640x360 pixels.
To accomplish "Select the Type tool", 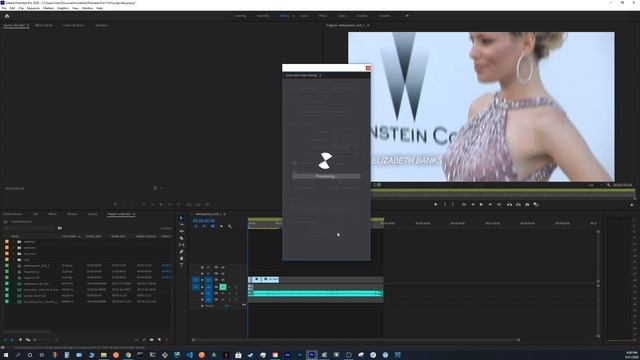I will pos(182,265).
